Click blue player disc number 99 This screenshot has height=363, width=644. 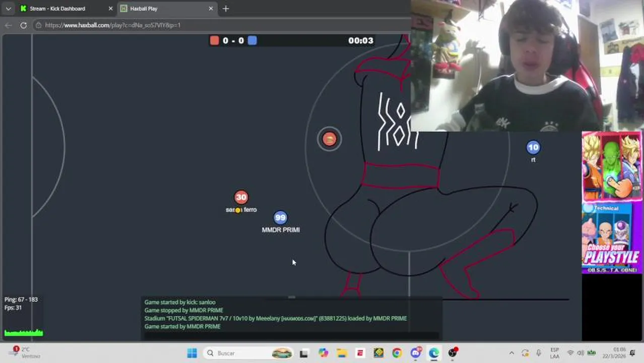click(280, 217)
